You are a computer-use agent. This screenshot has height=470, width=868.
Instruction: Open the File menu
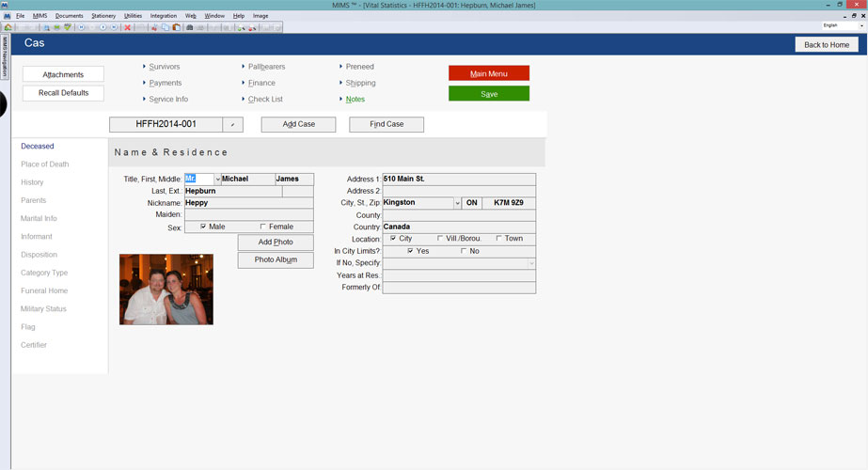coord(21,16)
